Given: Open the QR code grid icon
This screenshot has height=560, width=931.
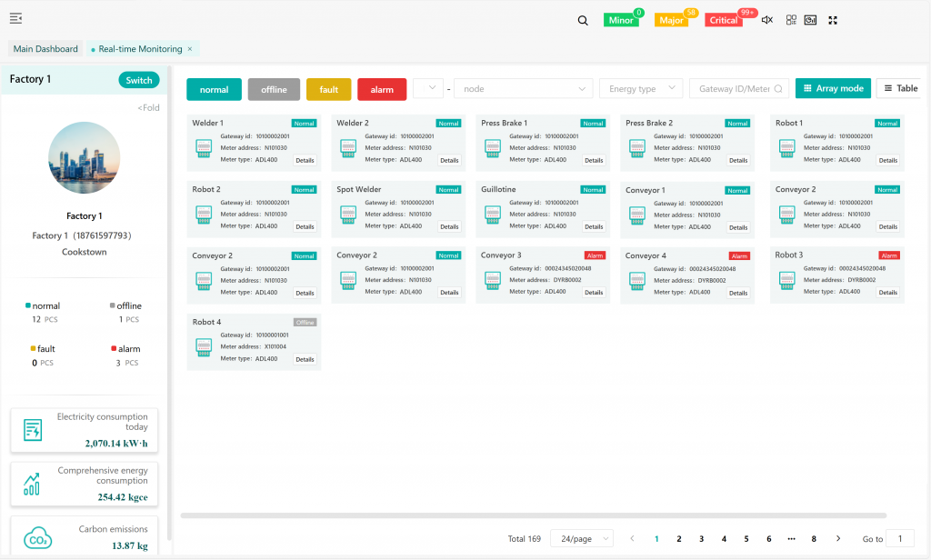Looking at the screenshot, I should pos(791,20).
